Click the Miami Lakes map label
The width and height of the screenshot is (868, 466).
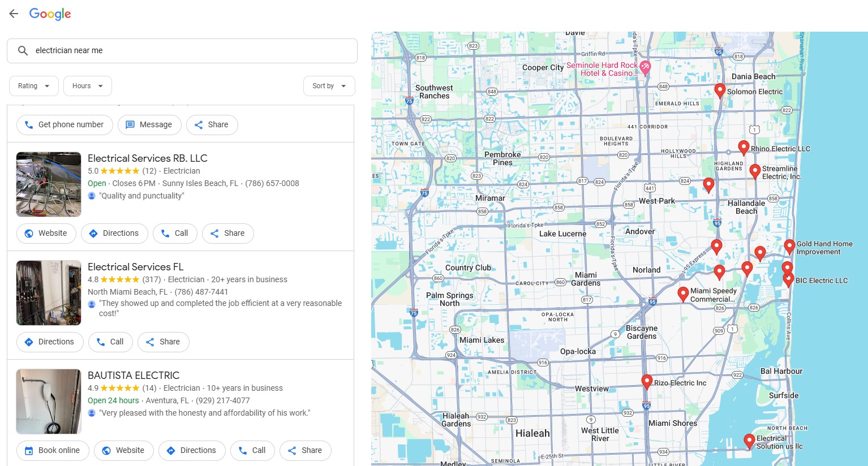[482, 340]
